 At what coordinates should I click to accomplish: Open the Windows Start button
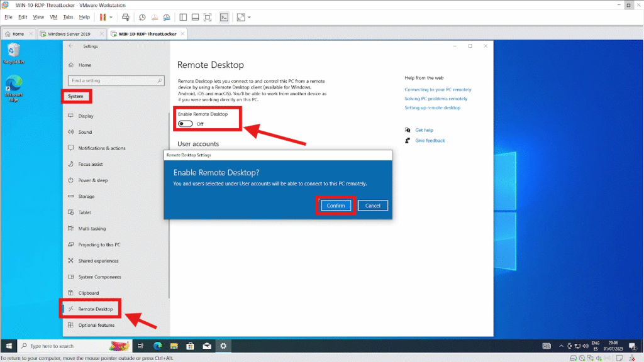point(9,346)
